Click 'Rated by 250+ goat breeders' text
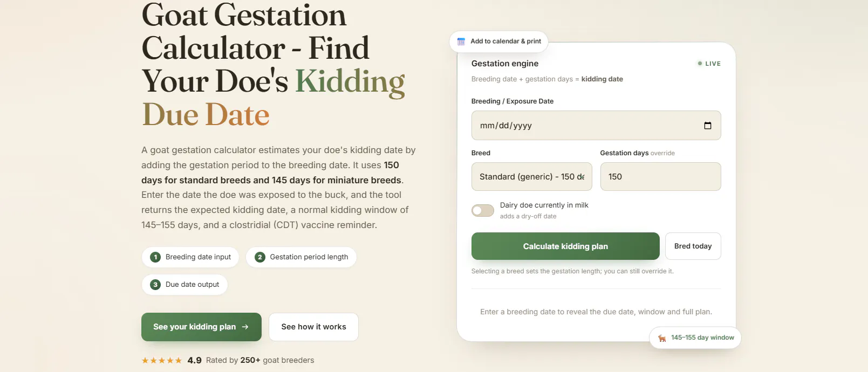 260,360
